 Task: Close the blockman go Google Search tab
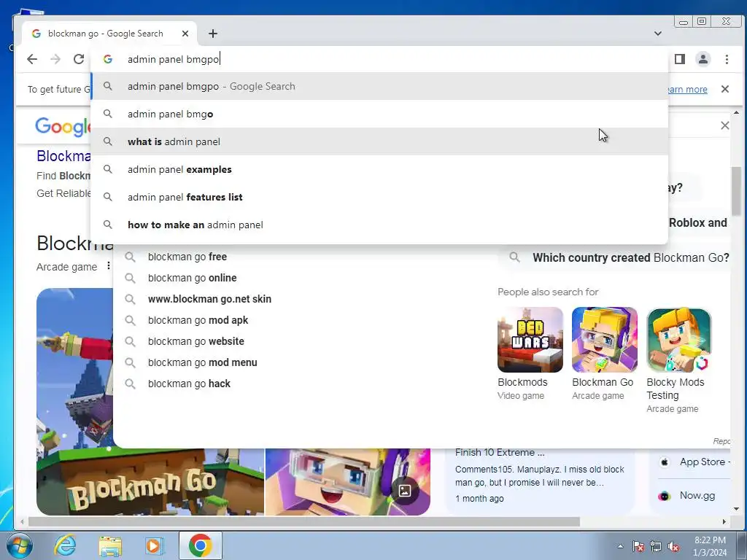(185, 34)
